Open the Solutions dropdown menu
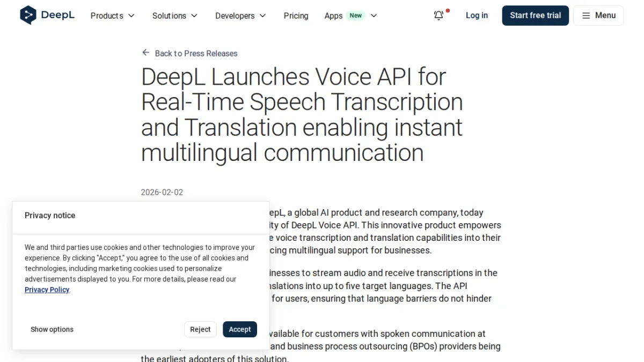Image resolution: width=644 pixels, height=362 pixels. (175, 16)
